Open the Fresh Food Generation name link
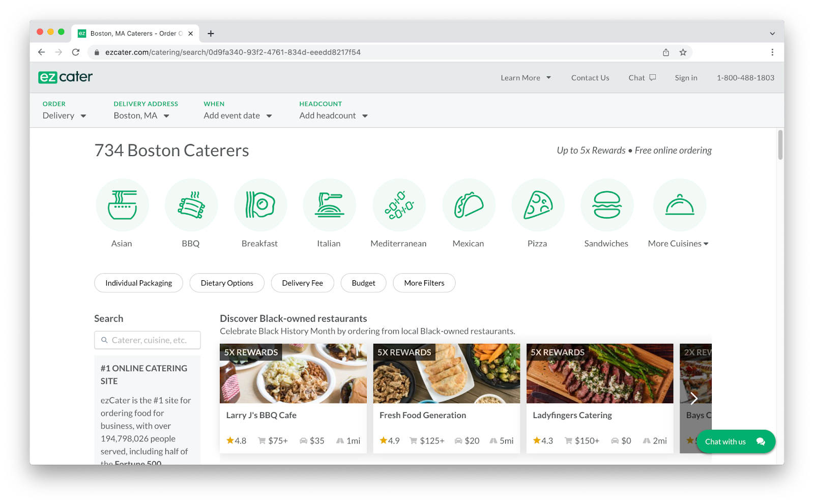The image size is (814, 504). point(423,415)
